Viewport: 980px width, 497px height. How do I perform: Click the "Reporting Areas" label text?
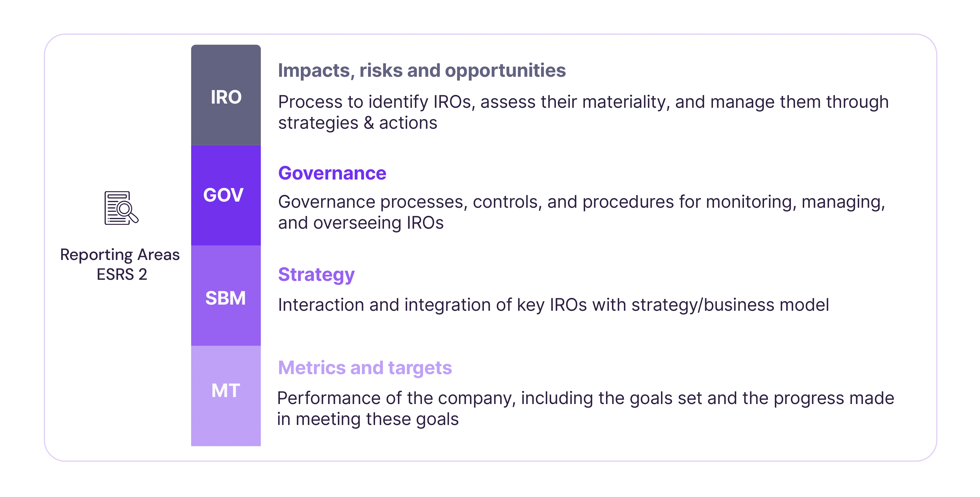pos(120,255)
